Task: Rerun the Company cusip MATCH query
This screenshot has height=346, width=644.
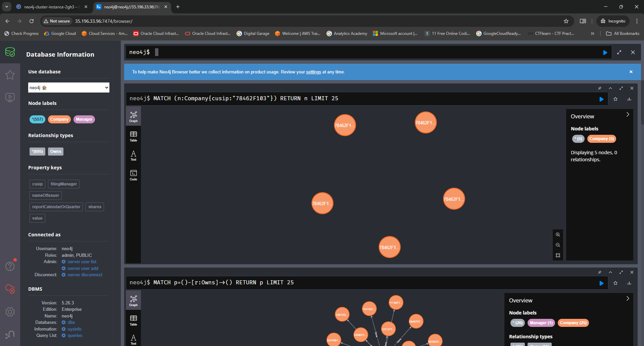Action: pyautogui.click(x=601, y=99)
